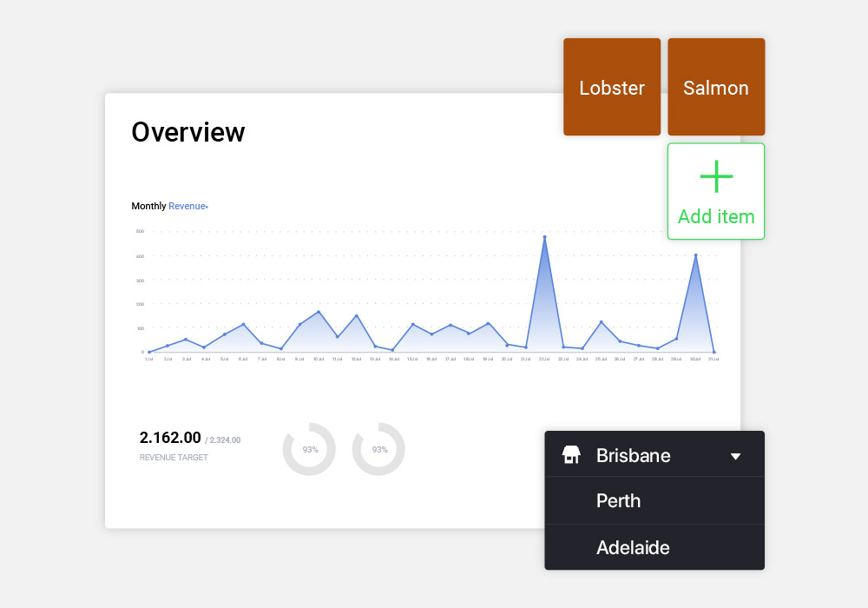Expand the Brisbane location dropdown arrow

tap(735, 456)
